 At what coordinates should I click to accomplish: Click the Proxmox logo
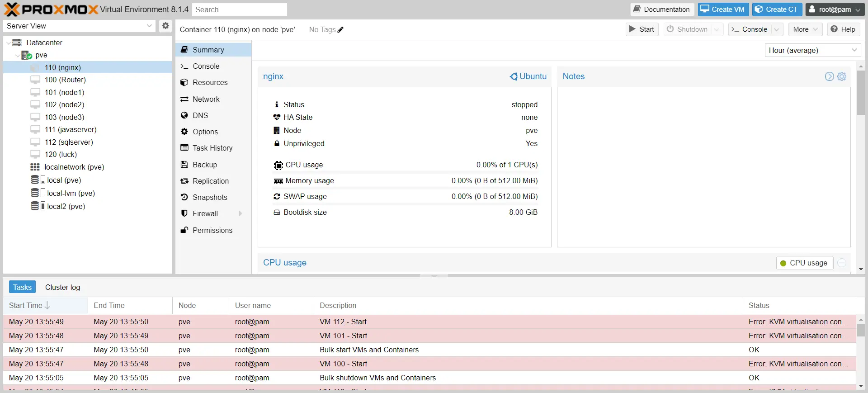tap(51, 9)
